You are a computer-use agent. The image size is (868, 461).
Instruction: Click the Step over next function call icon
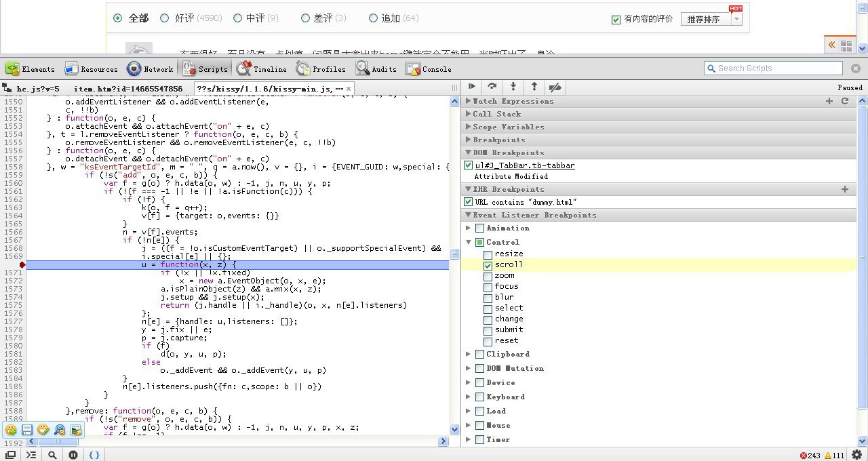point(491,87)
